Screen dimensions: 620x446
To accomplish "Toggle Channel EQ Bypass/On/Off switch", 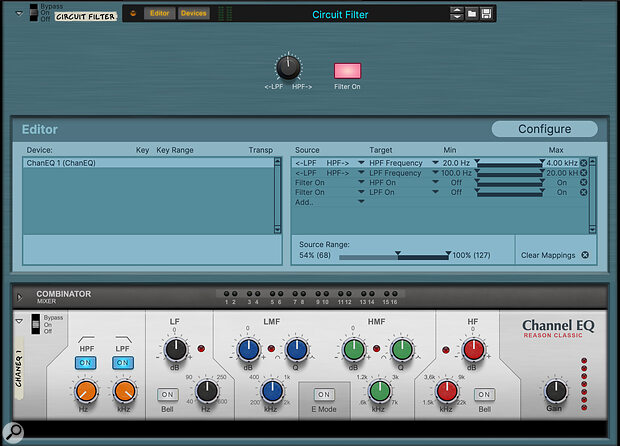I will click(36, 324).
